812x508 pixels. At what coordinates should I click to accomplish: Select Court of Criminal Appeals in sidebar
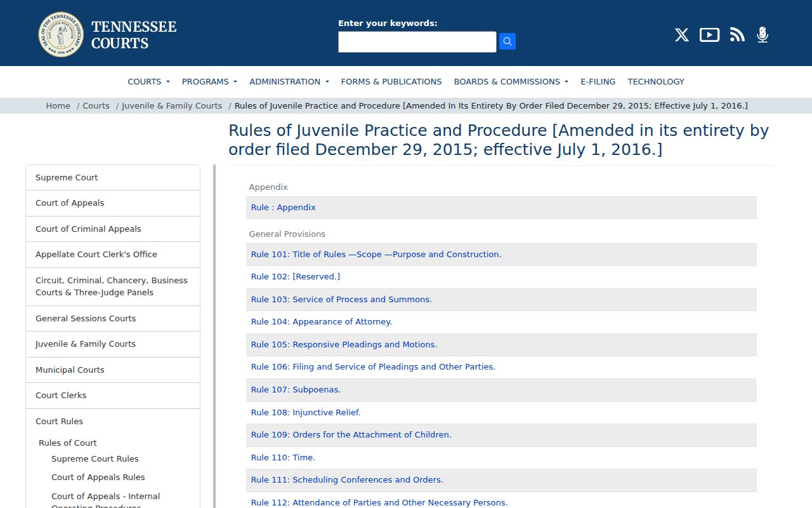(x=113, y=229)
